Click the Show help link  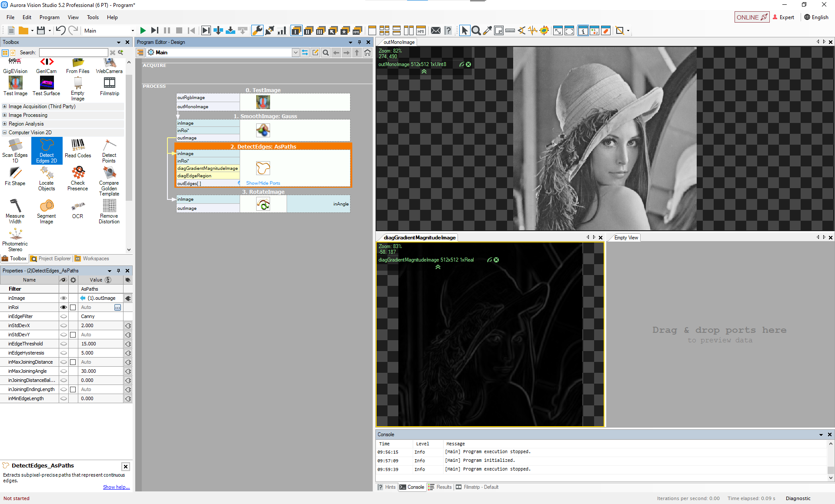coord(116,487)
